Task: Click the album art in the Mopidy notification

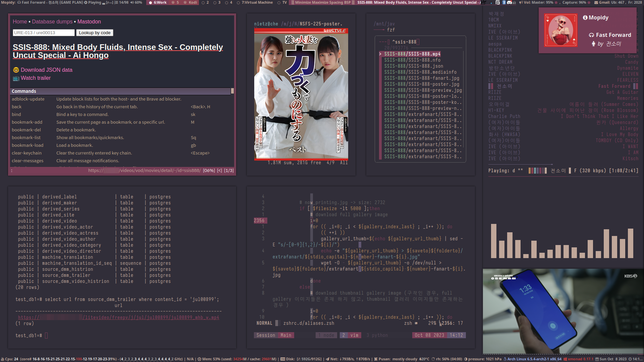Action: pyautogui.click(x=560, y=30)
